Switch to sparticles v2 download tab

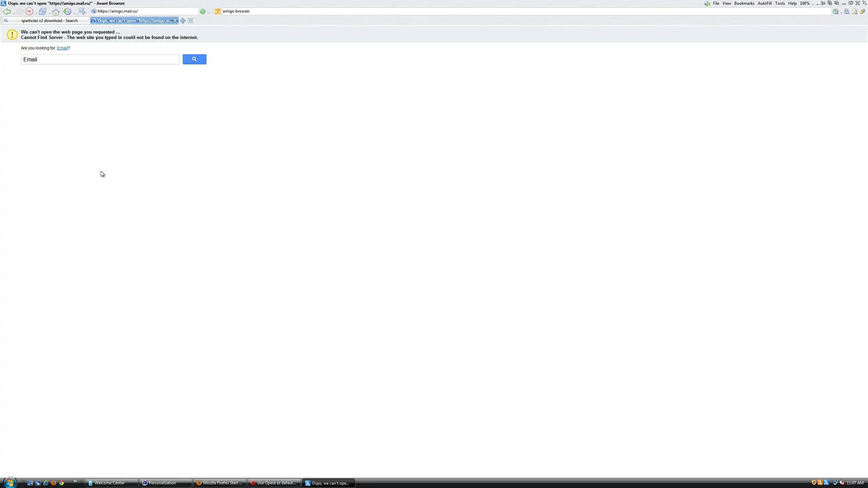49,21
